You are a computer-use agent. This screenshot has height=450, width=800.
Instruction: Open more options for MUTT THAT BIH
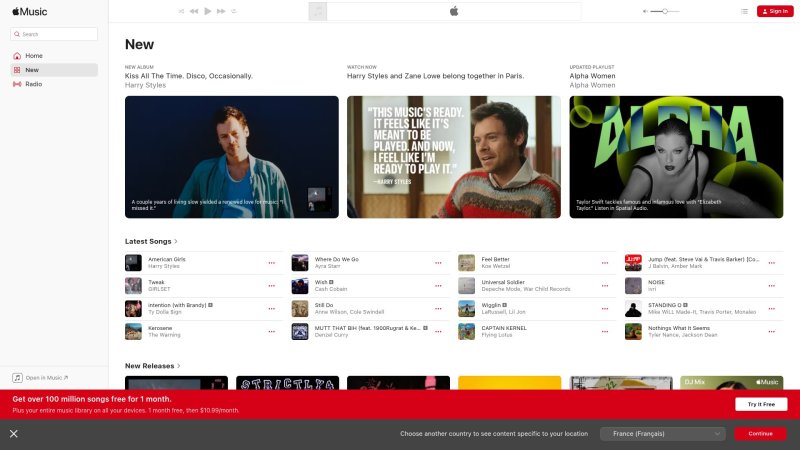(438, 332)
